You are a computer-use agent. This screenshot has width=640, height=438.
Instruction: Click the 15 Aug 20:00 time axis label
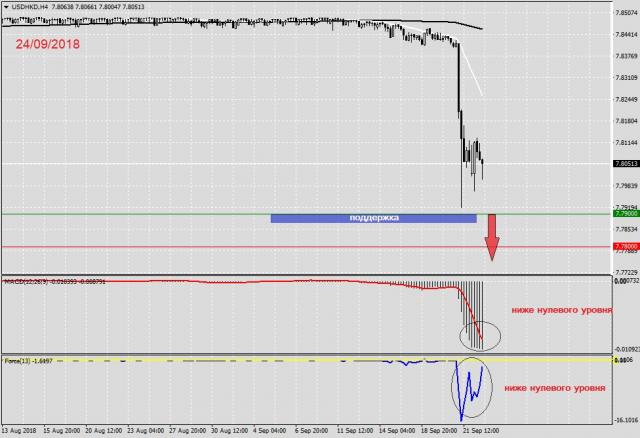(x=61, y=431)
